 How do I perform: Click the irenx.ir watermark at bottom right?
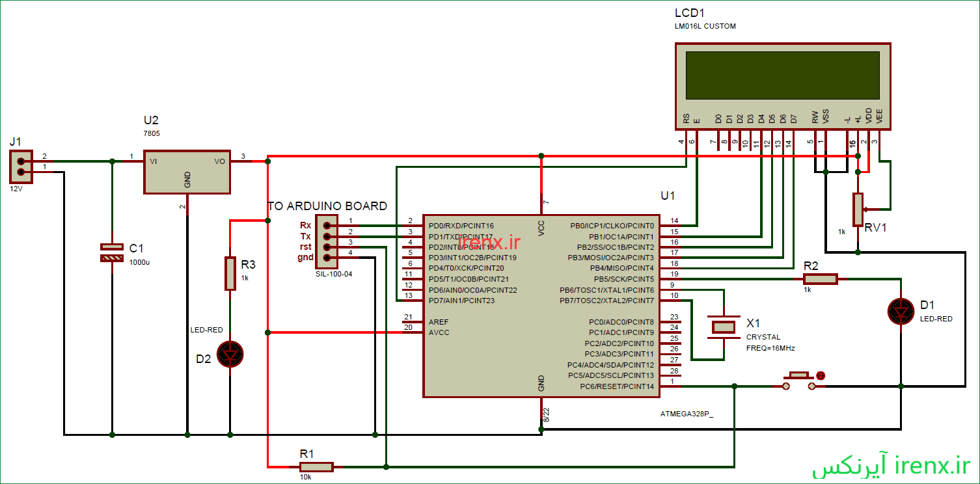point(891,466)
